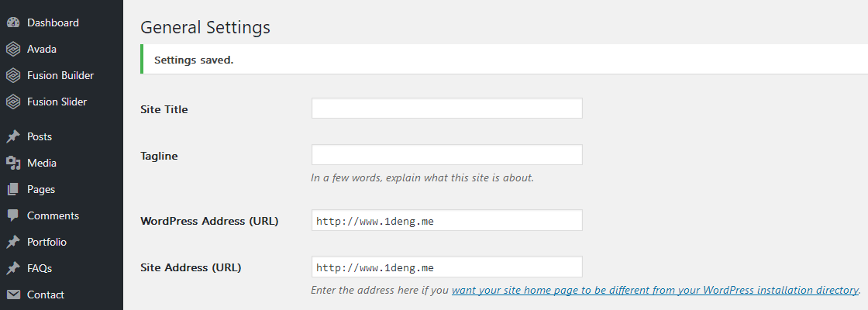The image size is (868, 310).
Task: Open the Posts menu item
Action: (40, 137)
